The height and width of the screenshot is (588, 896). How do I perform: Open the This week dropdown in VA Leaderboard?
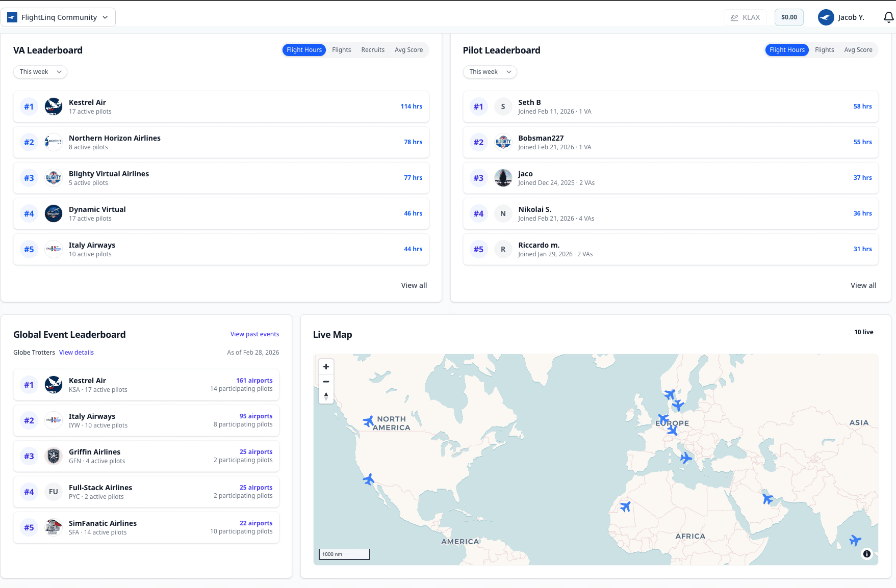[40, 72]
